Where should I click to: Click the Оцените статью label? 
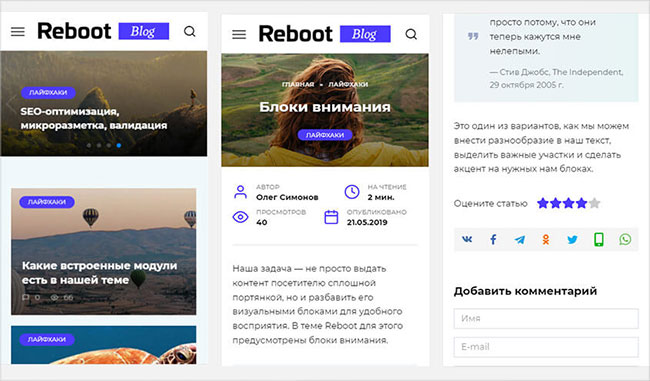pyautogui.click(x=490, y=204)
